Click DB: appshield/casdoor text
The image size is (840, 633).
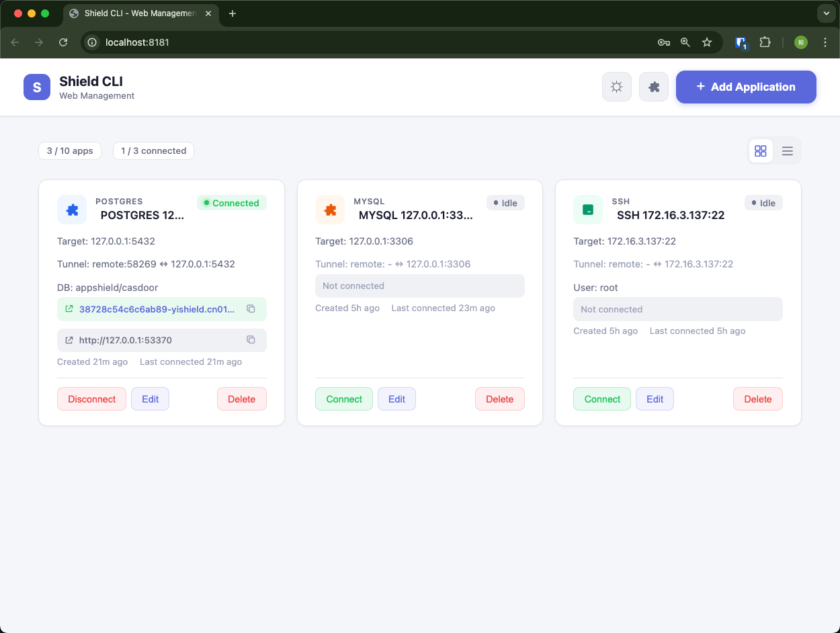click(x=108, y=288)
